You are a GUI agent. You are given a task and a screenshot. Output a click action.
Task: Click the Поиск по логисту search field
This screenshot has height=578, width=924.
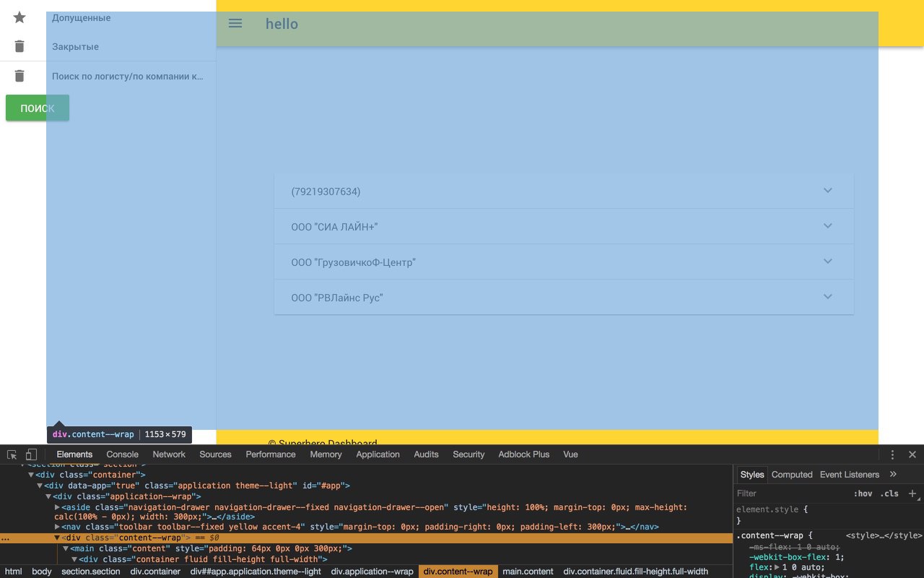click(128, 76)
